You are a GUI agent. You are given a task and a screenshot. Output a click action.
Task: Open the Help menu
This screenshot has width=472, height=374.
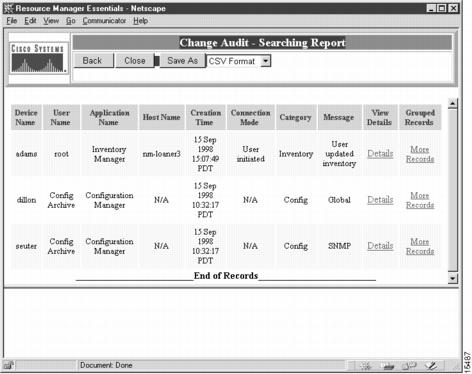(140, 21)
